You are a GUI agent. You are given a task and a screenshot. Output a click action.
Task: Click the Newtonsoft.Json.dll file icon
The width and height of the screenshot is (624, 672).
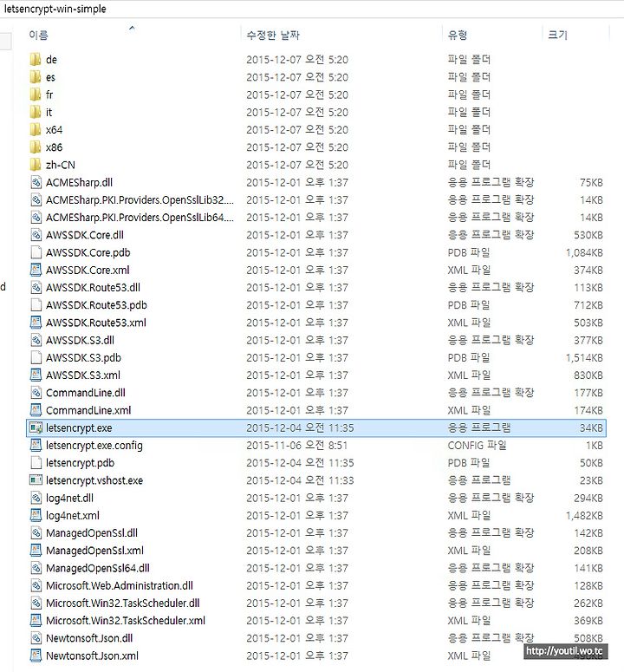36,638
